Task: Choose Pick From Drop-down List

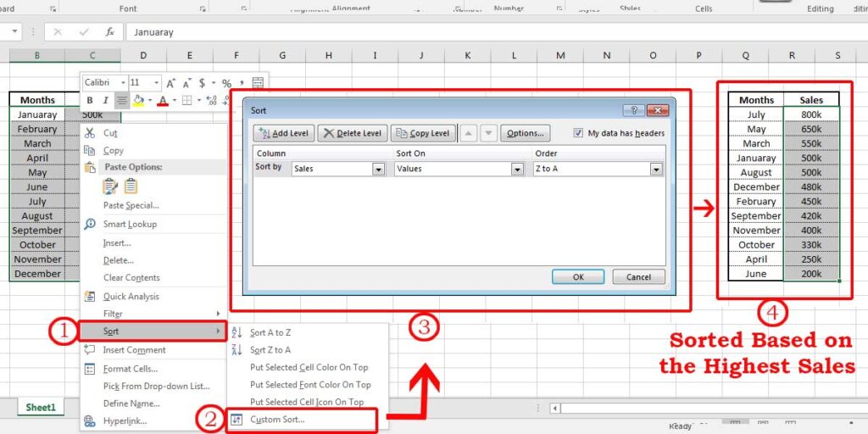Action: [157, 387]
